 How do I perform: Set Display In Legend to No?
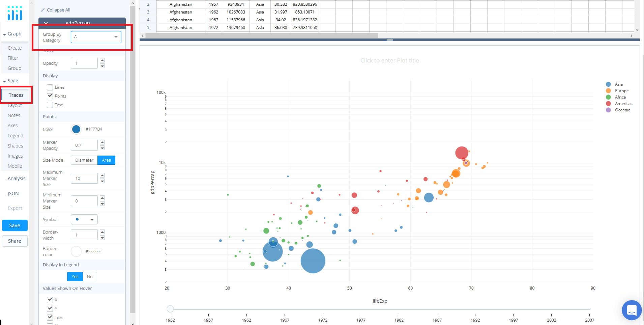point(90,277)
